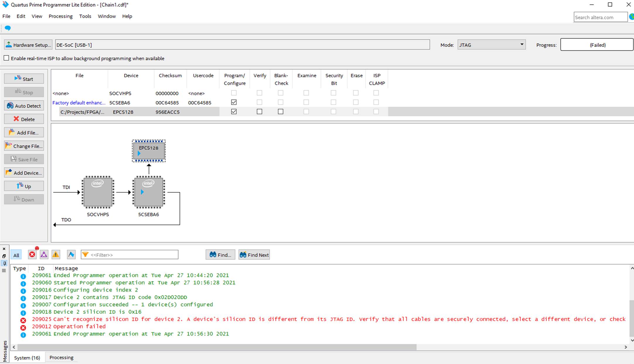This screenshot has height=364, width=634.
Task: Open Add Device dialog
Action: click(24, 173)
